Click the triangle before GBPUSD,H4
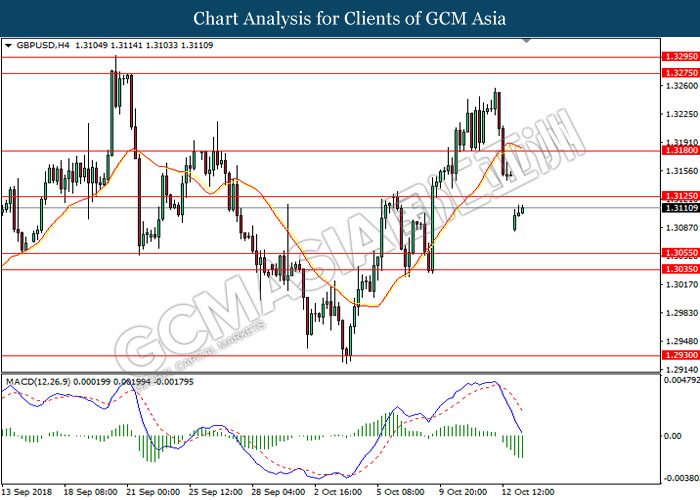The width and height of the screenshot is (700, 500). pos(8,46)
